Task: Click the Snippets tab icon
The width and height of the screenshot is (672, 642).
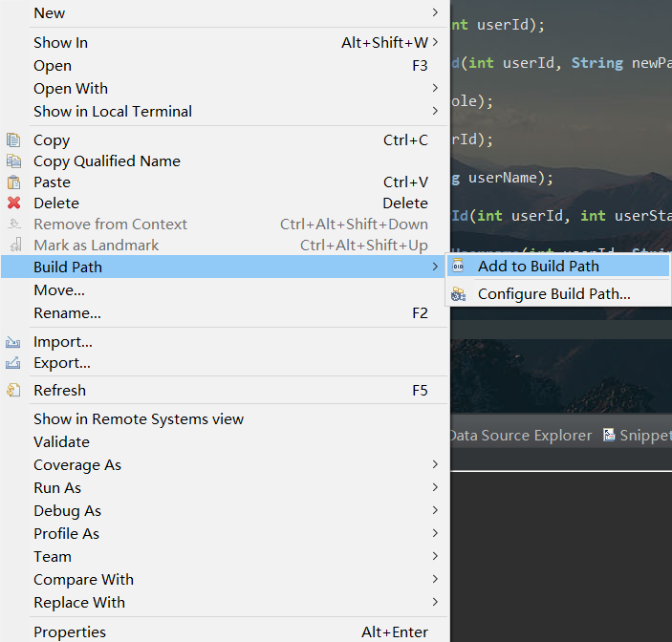Action: click(609, 435)
